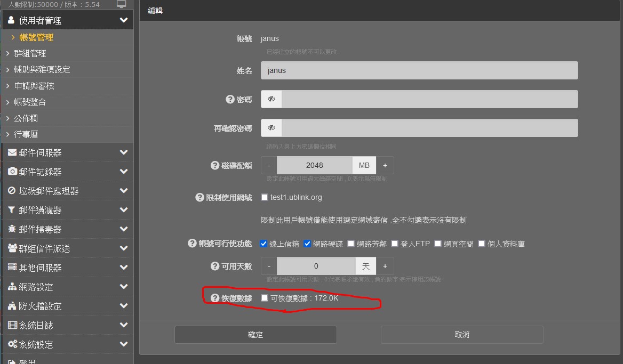
Task: Click the 確定 button
Action: click(x=255, y=335)
